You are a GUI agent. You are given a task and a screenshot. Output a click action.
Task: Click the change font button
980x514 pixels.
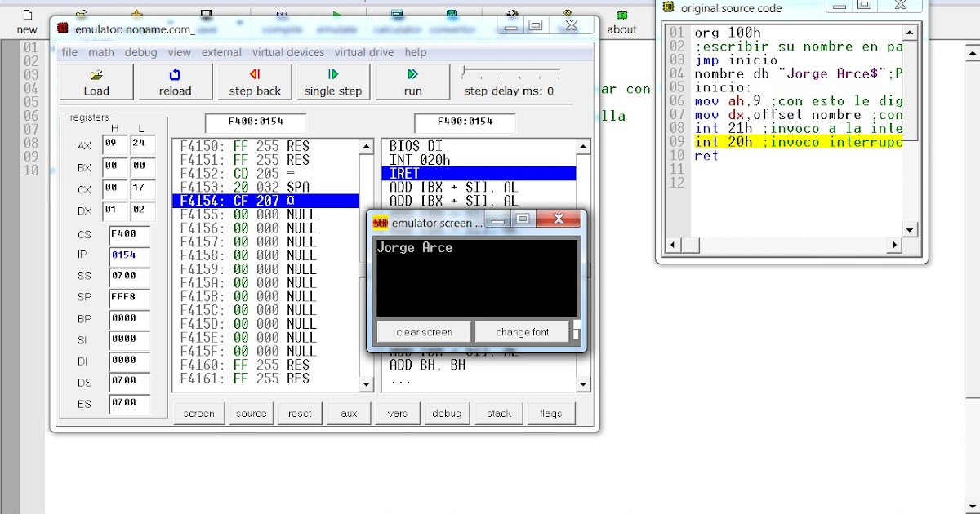(x=523, y=332)
